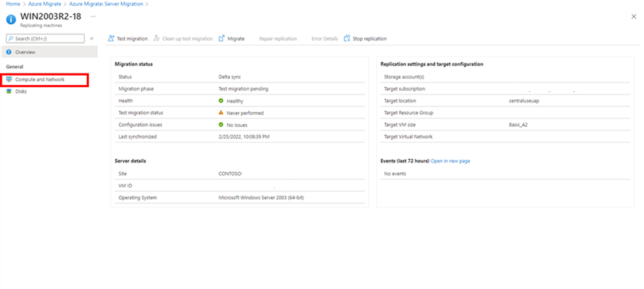Image resolution: width=644 pixels, height=289 pixels.
Task: Click the Replication settings and target configuration heading
Action: pyautogui.click(x=432, y=64)
